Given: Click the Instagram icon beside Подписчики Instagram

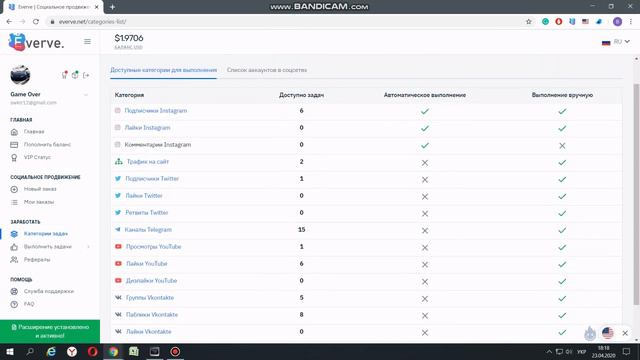Looking at the screenshot, I should click(x=118, y=111).
